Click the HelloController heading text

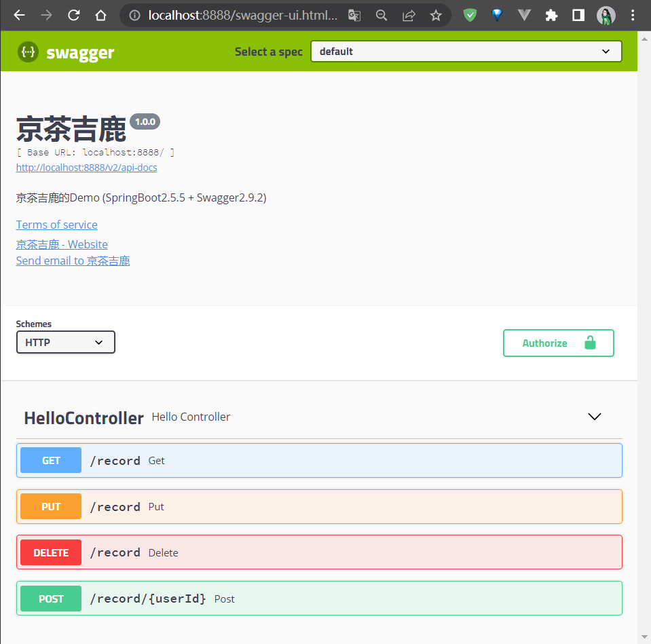pos(84,418)
